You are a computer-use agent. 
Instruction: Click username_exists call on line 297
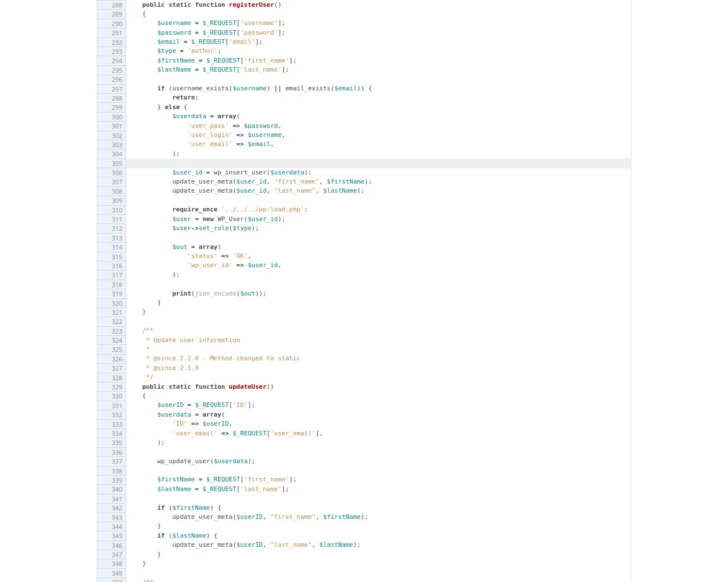coord(202,89)
